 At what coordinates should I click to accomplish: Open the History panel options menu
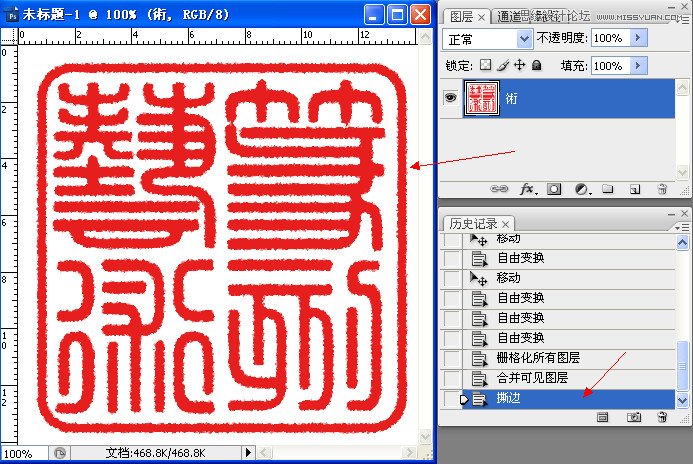point(682,227)
